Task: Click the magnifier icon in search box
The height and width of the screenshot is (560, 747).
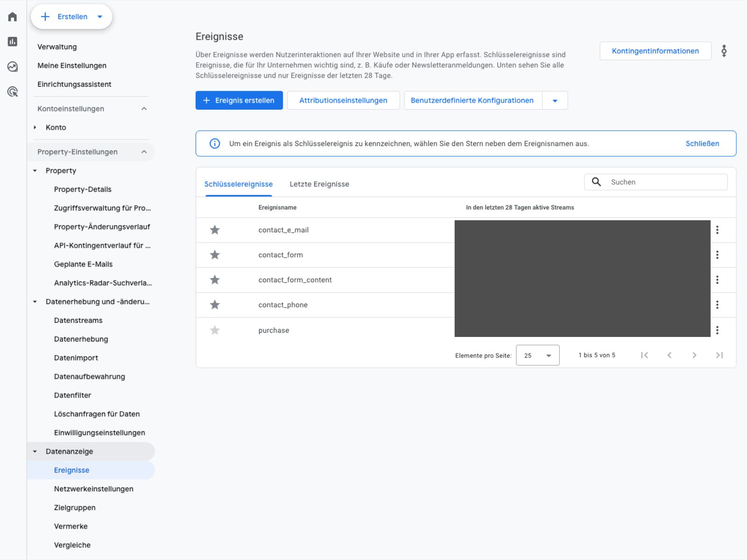Action: tap(596, 182)
